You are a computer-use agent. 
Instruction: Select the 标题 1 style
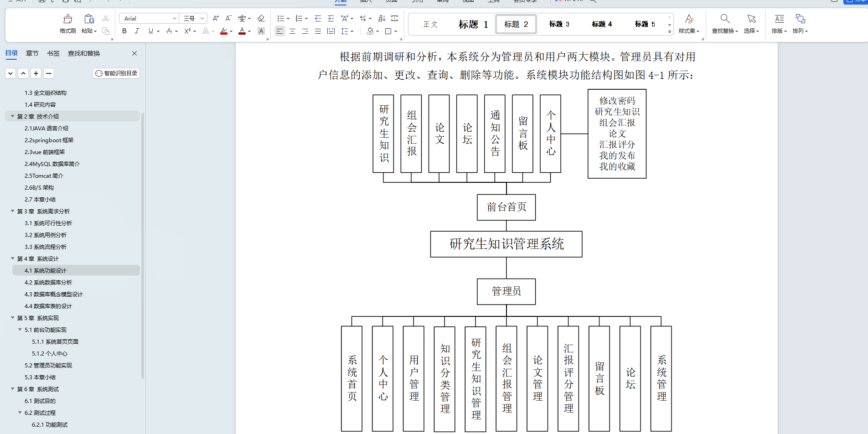[x=473, y=24]
